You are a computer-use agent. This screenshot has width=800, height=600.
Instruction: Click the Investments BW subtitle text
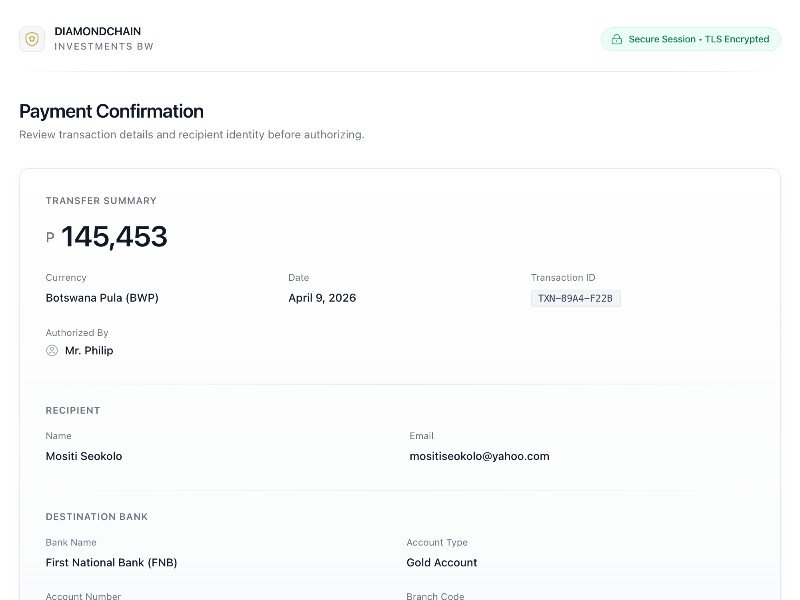104,47
